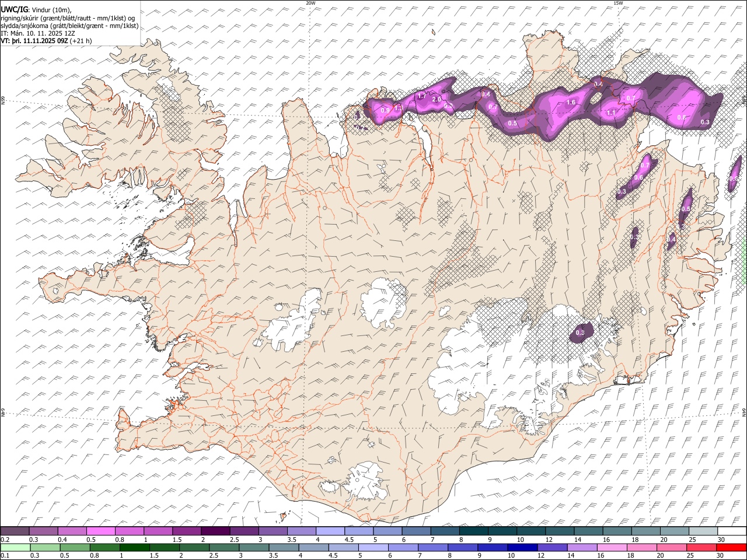
Task: Click lower legend swatch between 3 and 3.5
Action: pyautogui.click(x=254, y=547)
